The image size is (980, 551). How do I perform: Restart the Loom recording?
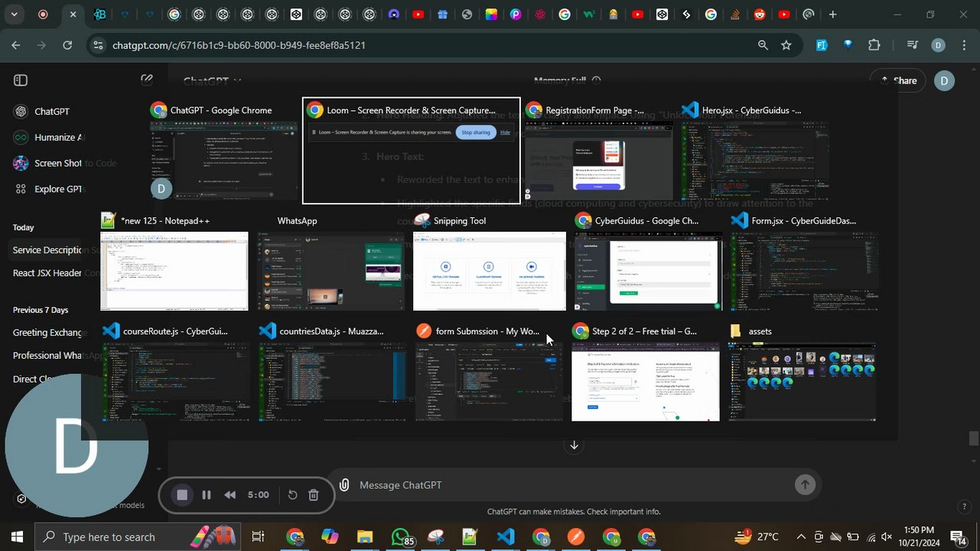click(292, 495)
